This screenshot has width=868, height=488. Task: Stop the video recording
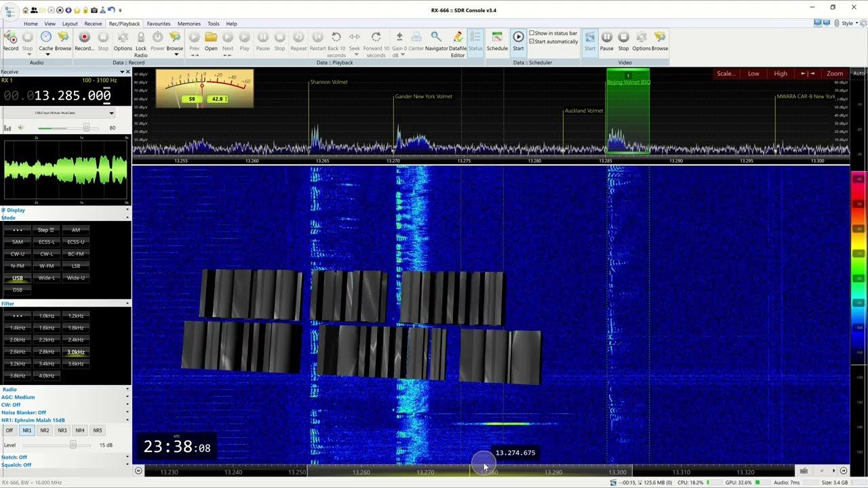(x=624, y=40)
